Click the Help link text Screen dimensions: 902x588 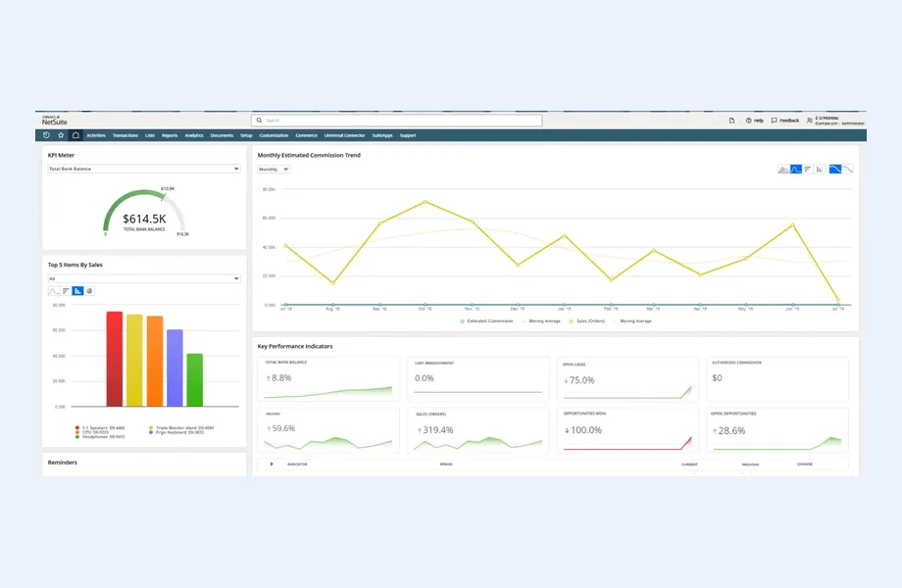(x=759, y=121)
